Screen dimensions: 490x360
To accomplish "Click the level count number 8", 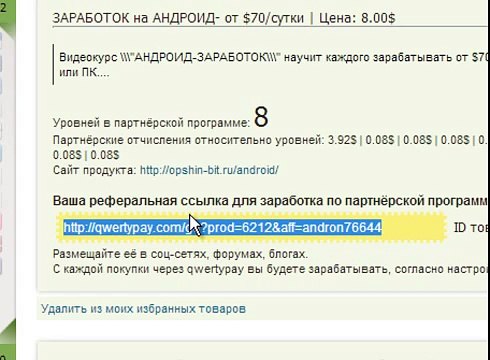I will tap(261, 117).
